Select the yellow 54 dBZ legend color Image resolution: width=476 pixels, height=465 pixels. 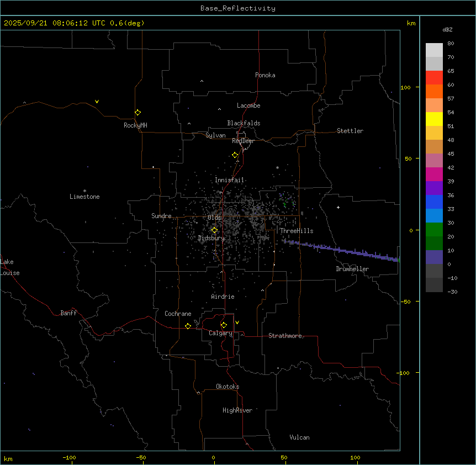[434, 119]
